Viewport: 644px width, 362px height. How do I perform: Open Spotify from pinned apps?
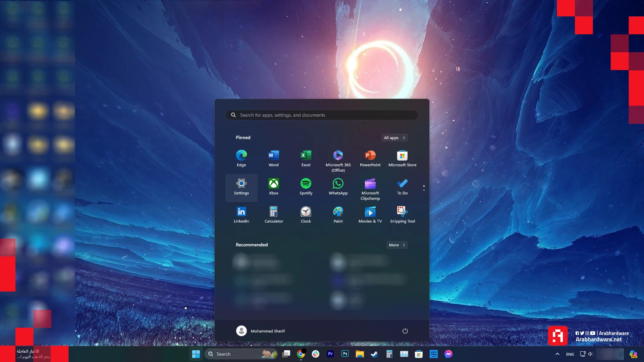(306, 187)
